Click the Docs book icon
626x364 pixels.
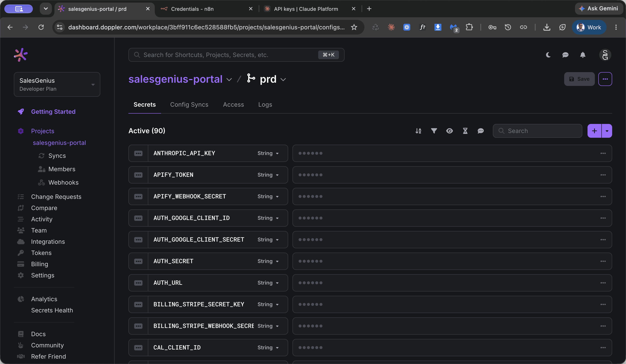click(x=21, y=334)
